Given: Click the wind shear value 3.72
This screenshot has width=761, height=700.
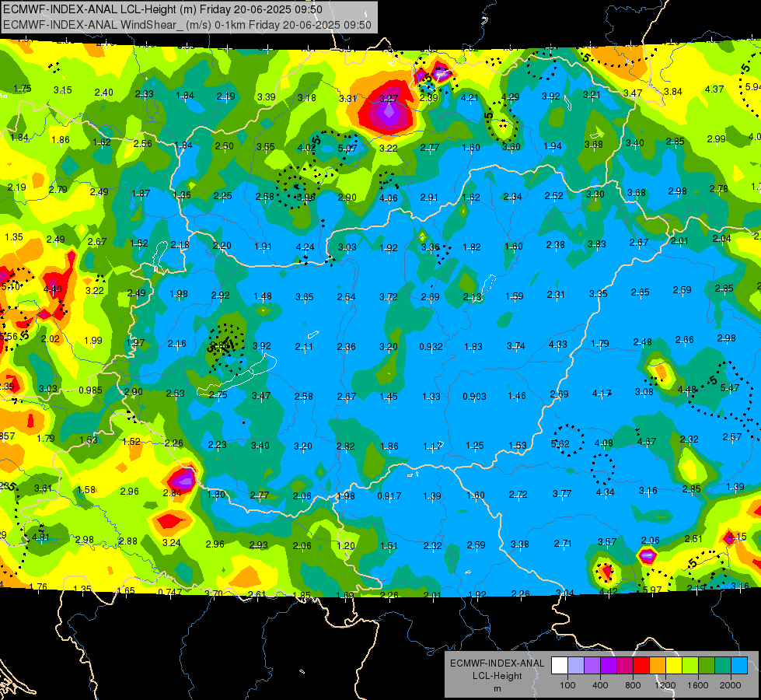Looking at the screenshot, I should tap(389, 296).
